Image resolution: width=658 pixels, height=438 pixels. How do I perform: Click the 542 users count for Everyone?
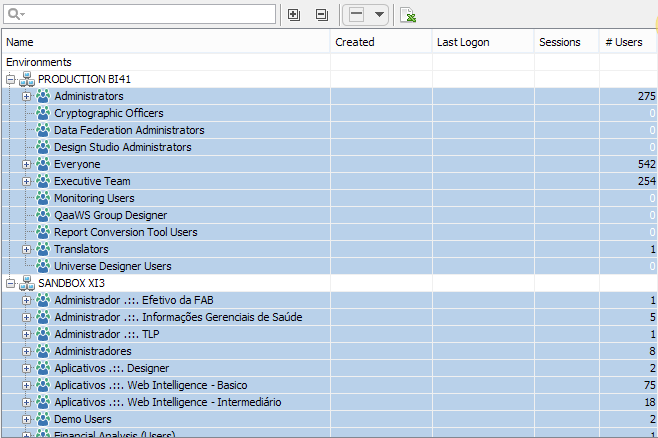pos(647,164)
